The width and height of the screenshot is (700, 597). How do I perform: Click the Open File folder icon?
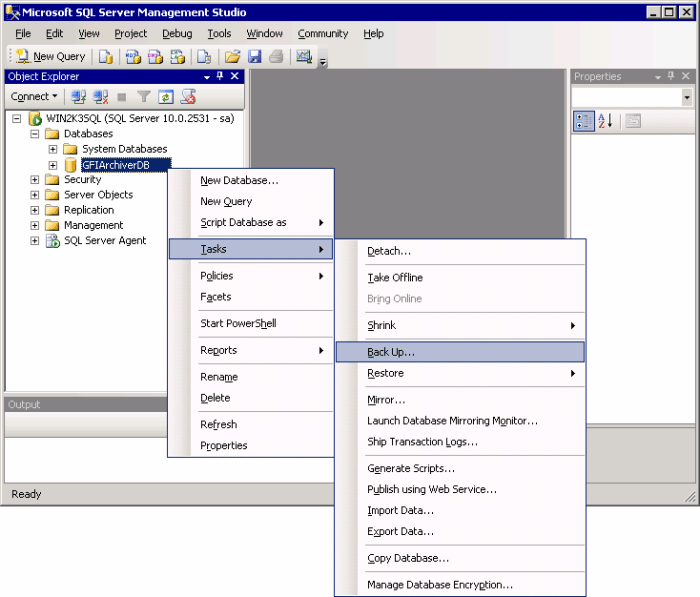tap(232, 57)
